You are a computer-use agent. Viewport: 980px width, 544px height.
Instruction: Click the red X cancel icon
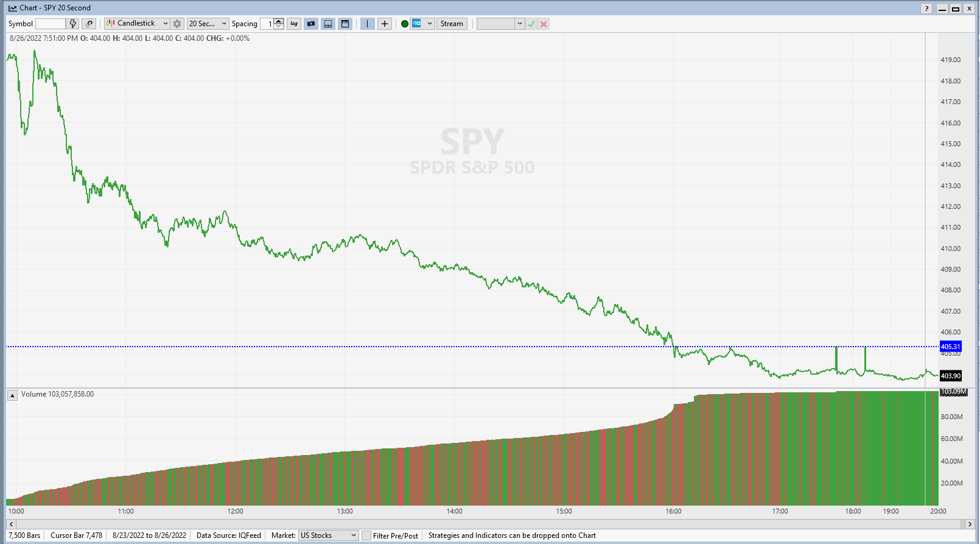click(544, 24)
